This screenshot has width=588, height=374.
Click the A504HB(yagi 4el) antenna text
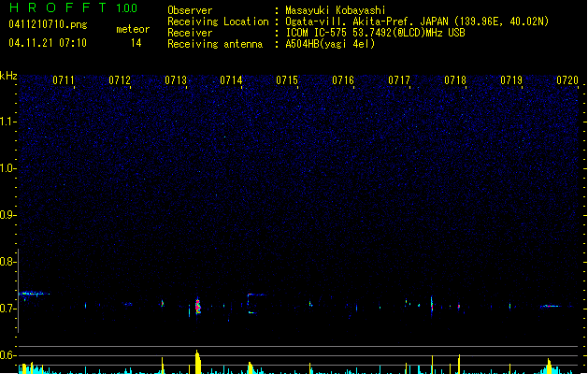tap(330, 44)
